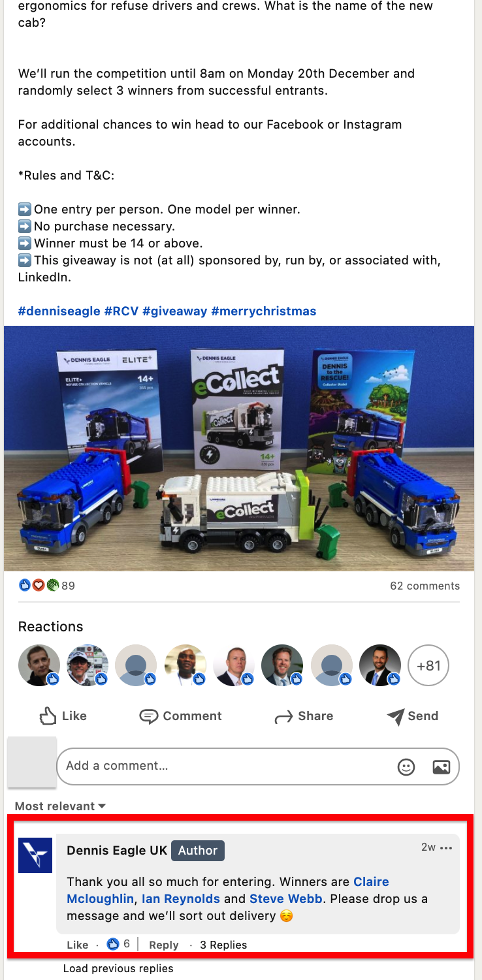Click the Share arrow icon
The image size is (482, 980).
283,717
